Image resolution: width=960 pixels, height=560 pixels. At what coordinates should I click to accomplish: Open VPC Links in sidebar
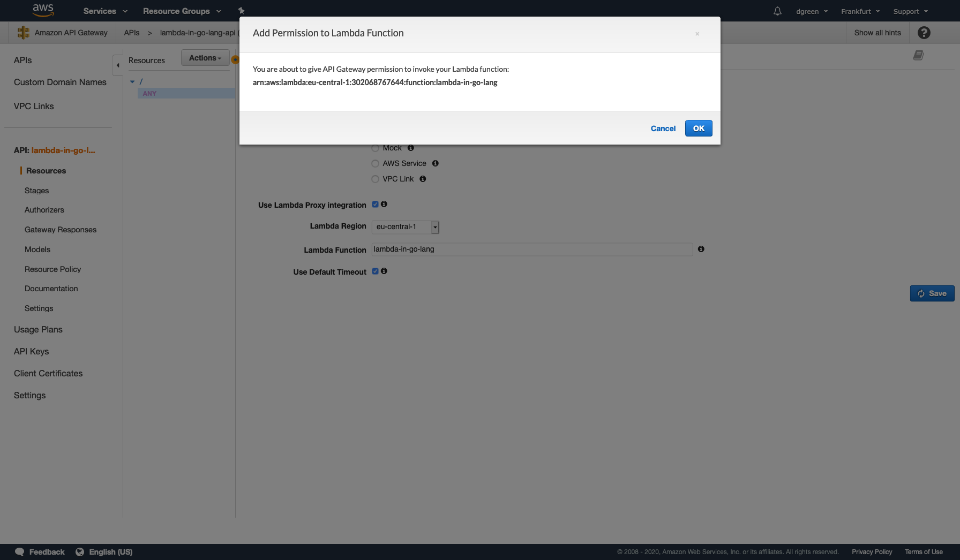(x=34, y=106)
